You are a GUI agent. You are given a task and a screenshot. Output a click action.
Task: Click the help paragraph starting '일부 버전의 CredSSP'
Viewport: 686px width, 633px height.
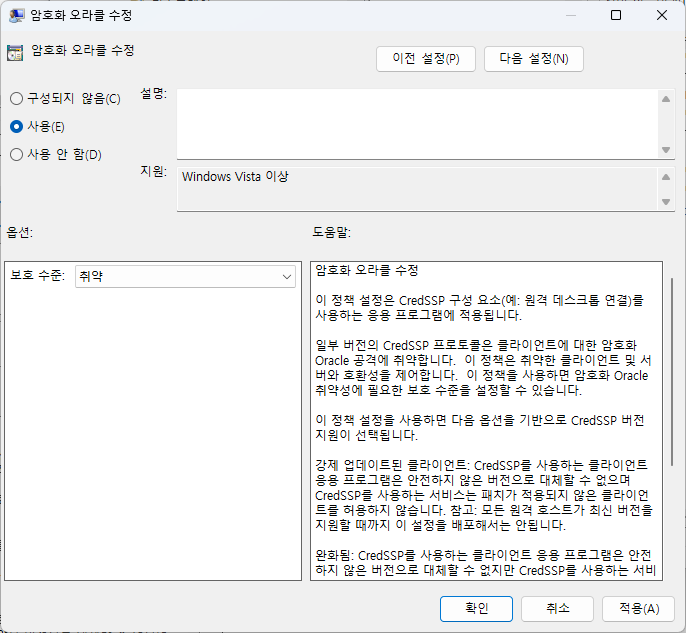[x=483, y=368]
